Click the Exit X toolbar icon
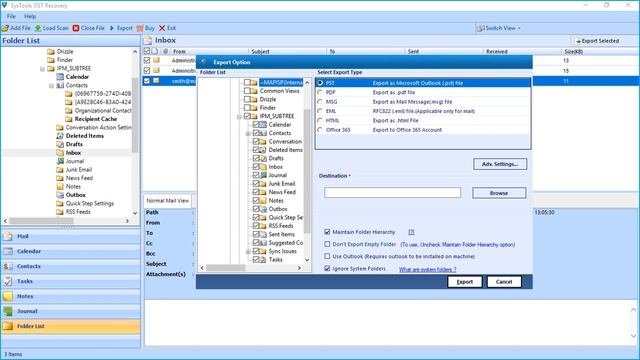640x360 pixels. coord(162,28)
